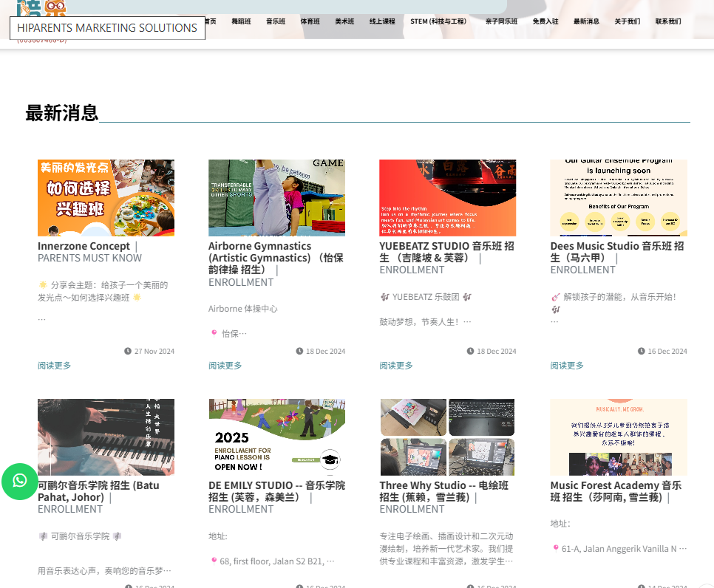Click ENROLLMENT label under Three Why Studio
The image size is (714, 588).
coord(412,509)
